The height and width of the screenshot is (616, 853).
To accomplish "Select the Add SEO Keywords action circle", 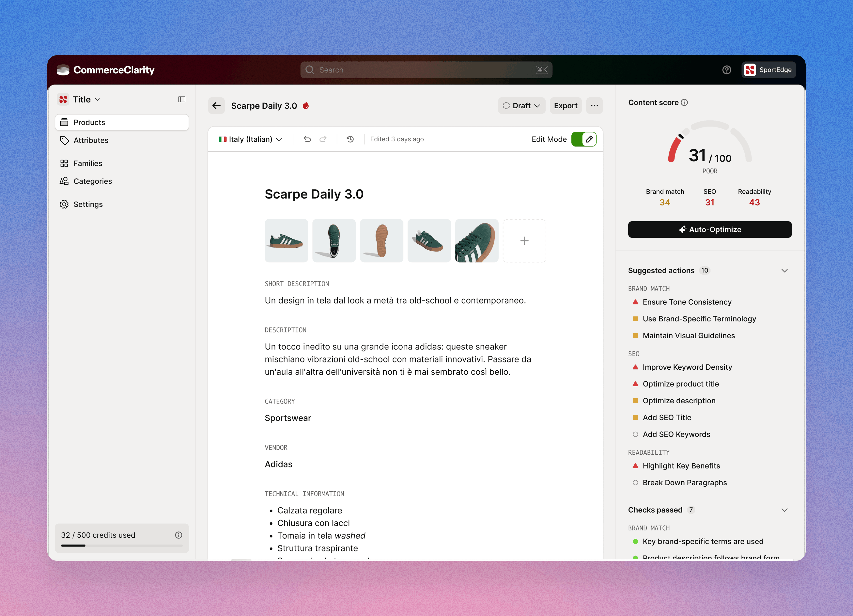I will point(635,434).
